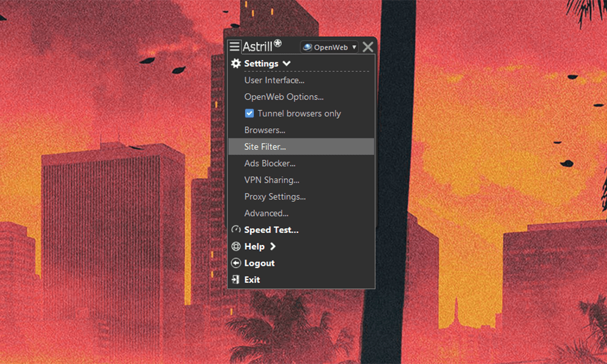Click the Logout arrow icon
This screenshot has width=607, height=364.
pos(236,263)
